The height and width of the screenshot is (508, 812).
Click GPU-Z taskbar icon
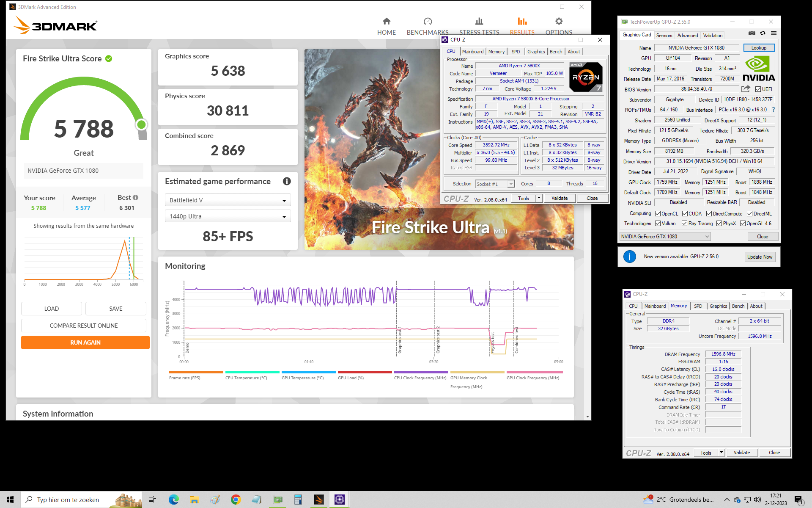[277, 500]
